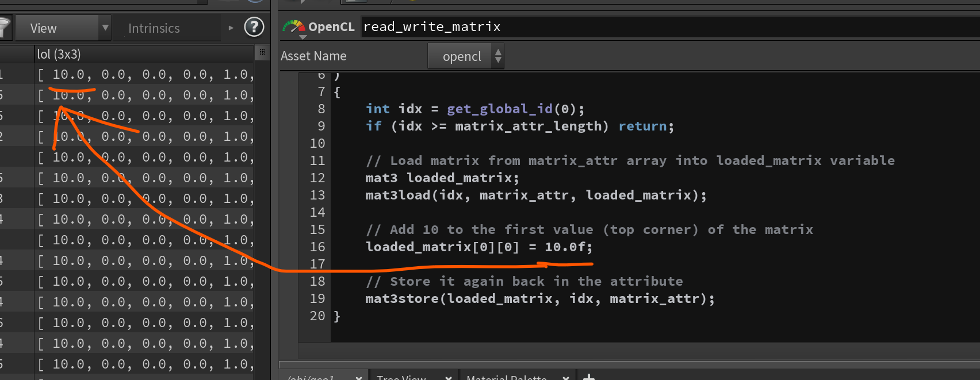The image size is (980, 380).
Task: Click line 16 loaded_matrix assignment in editor
Action: coord(478,247)
